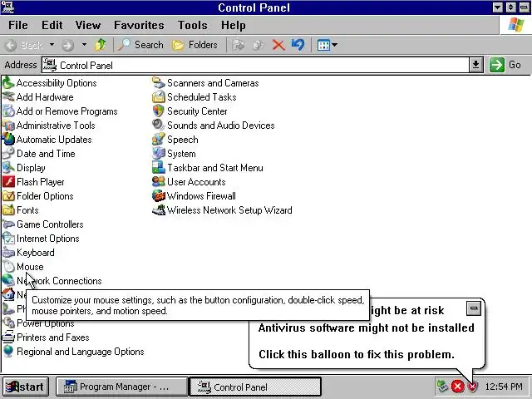Click the Move To toolbar icon
The image size is (532, 399).
[239, 45]
